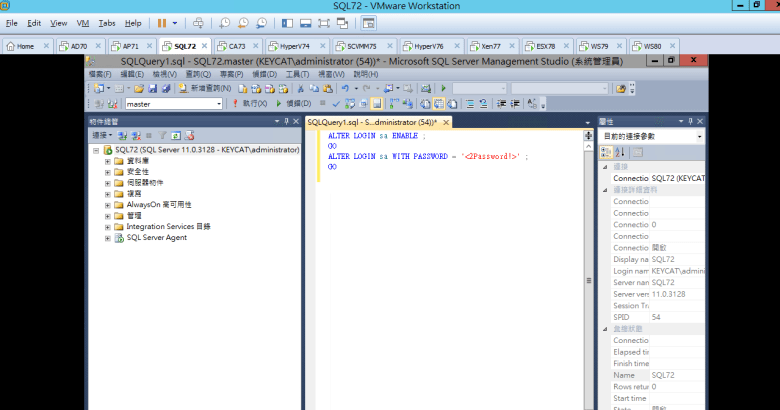Click the Refresh icon in Object Explorer toolbar
The height and width of the screenshot is (410, 780).
click(x=175, y=135)
